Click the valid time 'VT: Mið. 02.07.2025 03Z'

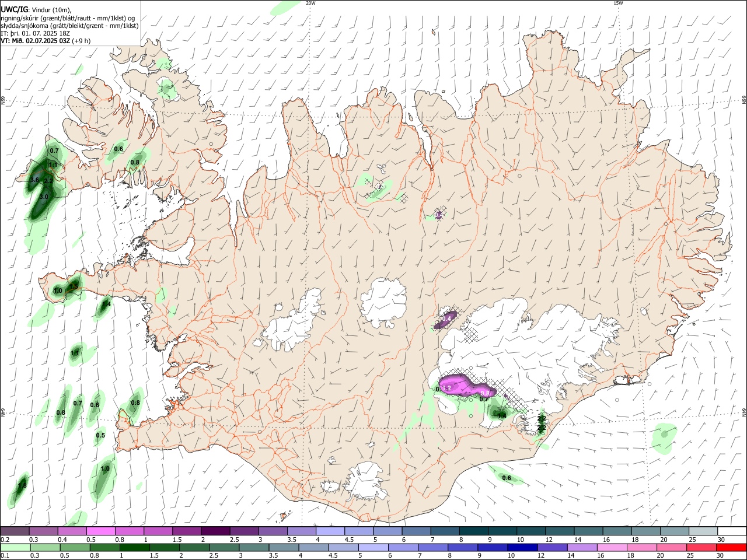click(x=36, y=41)
